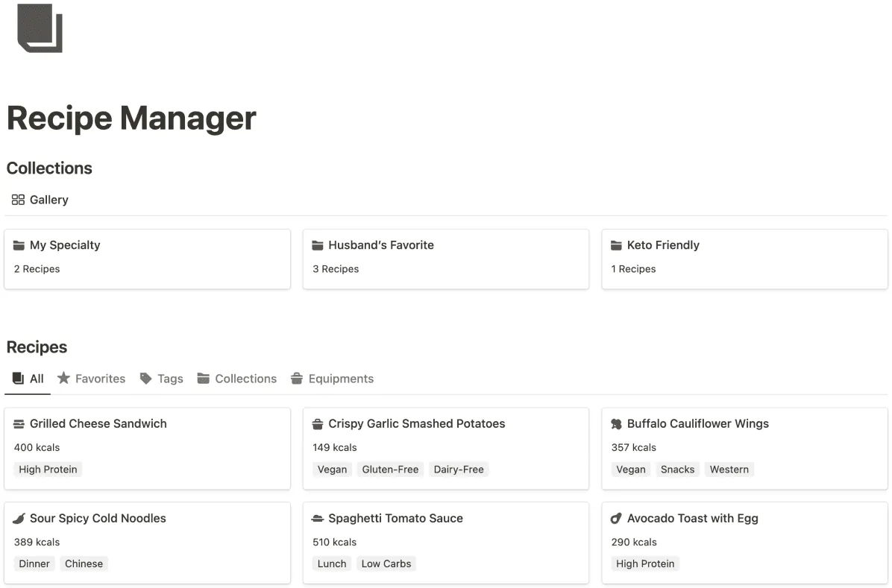Click the 2 Recipes count text
Image resolution: width=892 pixels, height=588 pixels.
[37, 269]
